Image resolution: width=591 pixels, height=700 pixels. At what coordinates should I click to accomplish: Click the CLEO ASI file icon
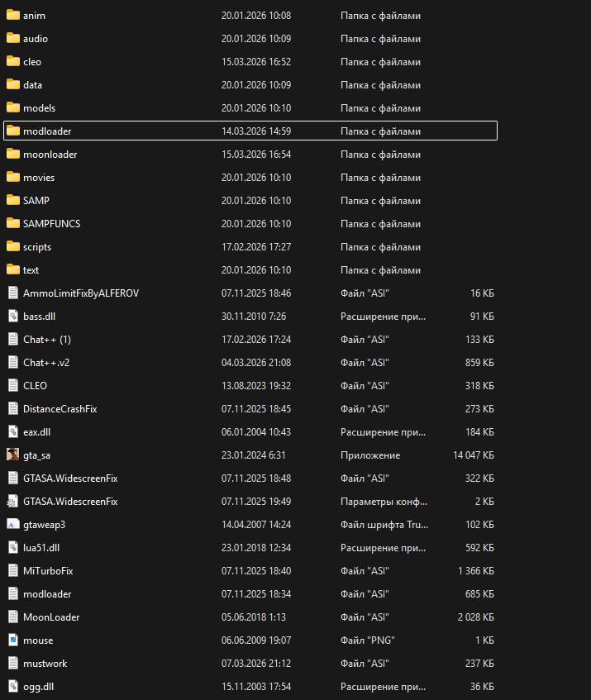[12, 386]
